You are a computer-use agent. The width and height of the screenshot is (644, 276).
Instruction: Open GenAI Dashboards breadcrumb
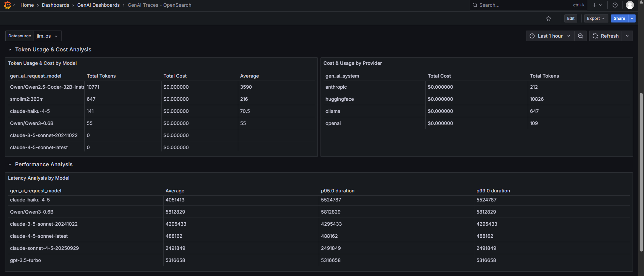click(98, 5)
